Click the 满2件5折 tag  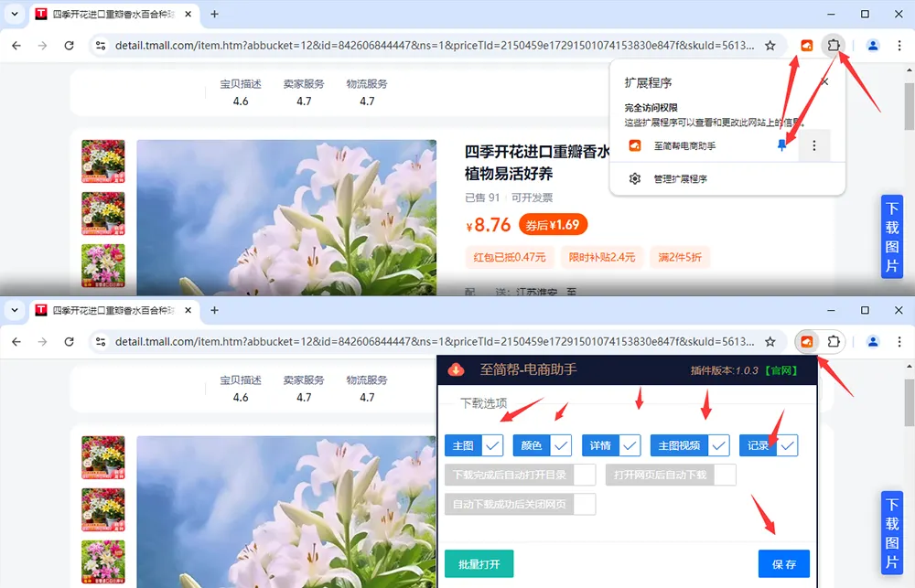(x=680, y=257)
